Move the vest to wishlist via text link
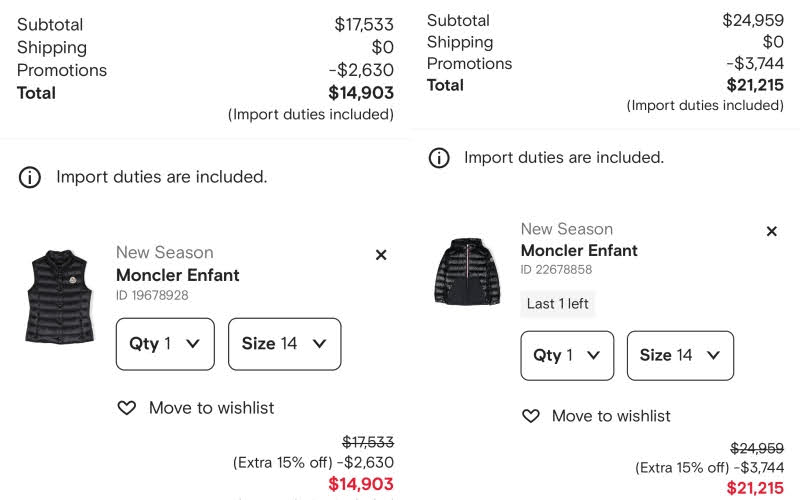The width and height of the screenshot is (800, 500). (211, 408)
